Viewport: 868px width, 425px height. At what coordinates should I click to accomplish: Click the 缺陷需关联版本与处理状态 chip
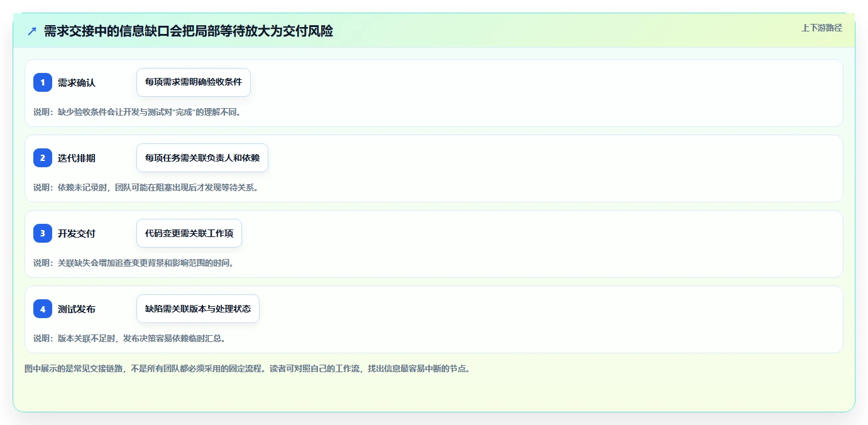198,309
